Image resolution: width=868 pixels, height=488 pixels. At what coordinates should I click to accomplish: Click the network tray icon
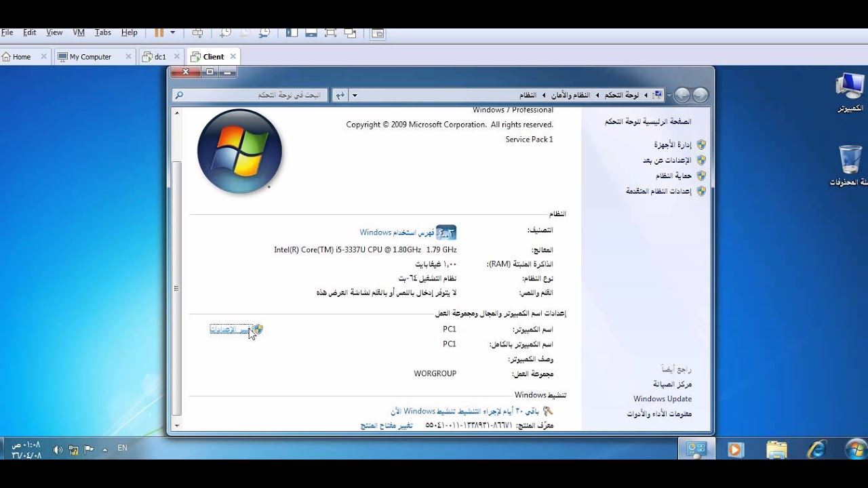(x=73, y=449)
